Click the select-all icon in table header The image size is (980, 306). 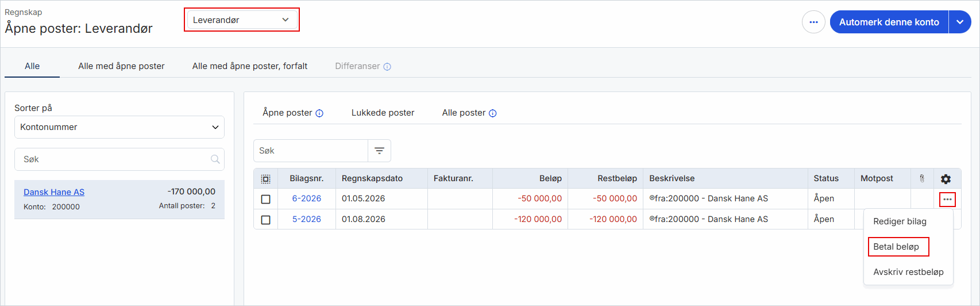point(265,179)
